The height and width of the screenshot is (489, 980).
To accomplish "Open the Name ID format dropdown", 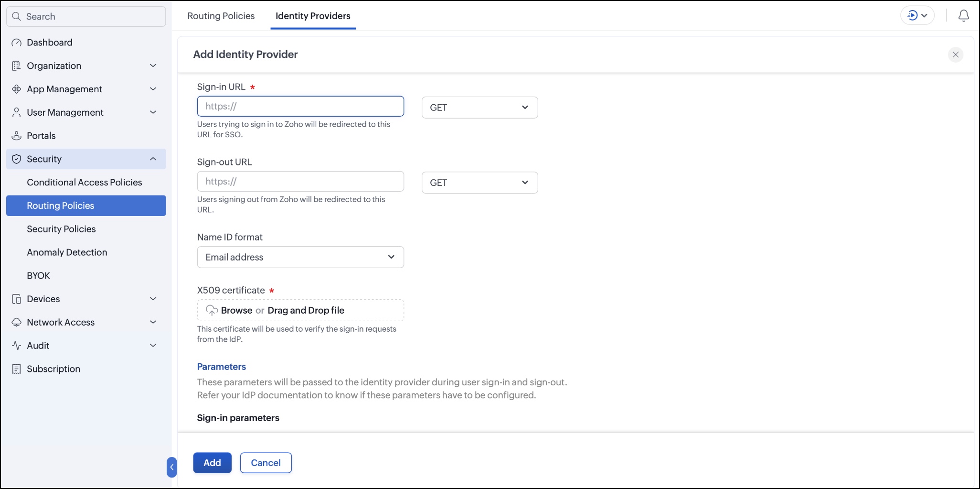I will click(x=300, y=257).
